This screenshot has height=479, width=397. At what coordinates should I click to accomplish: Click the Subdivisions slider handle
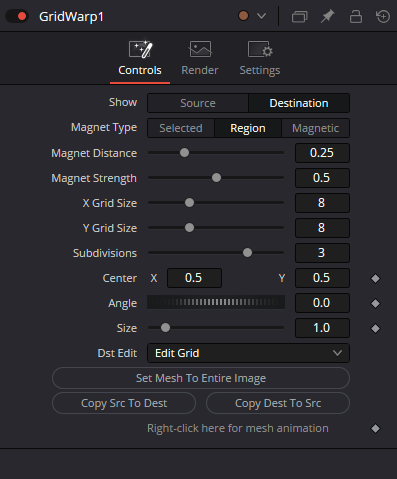[247, 253]
